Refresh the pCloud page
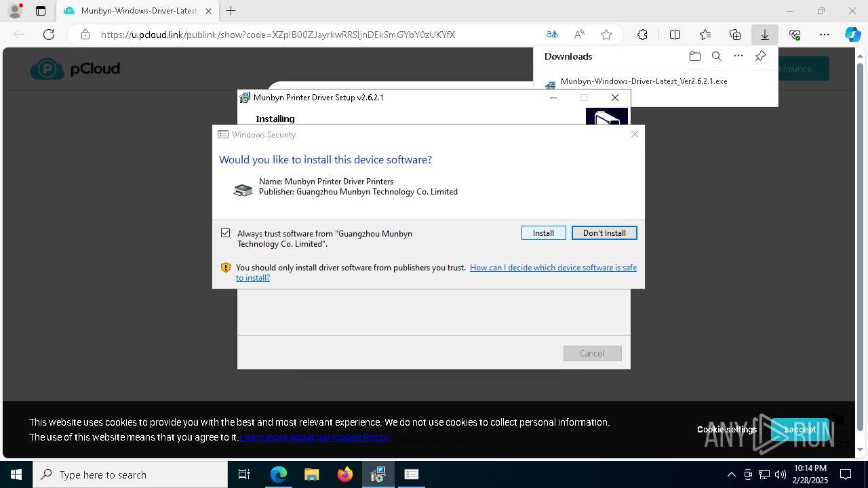The width and height of the screenshot is (868, 488). tap(49, 35)
